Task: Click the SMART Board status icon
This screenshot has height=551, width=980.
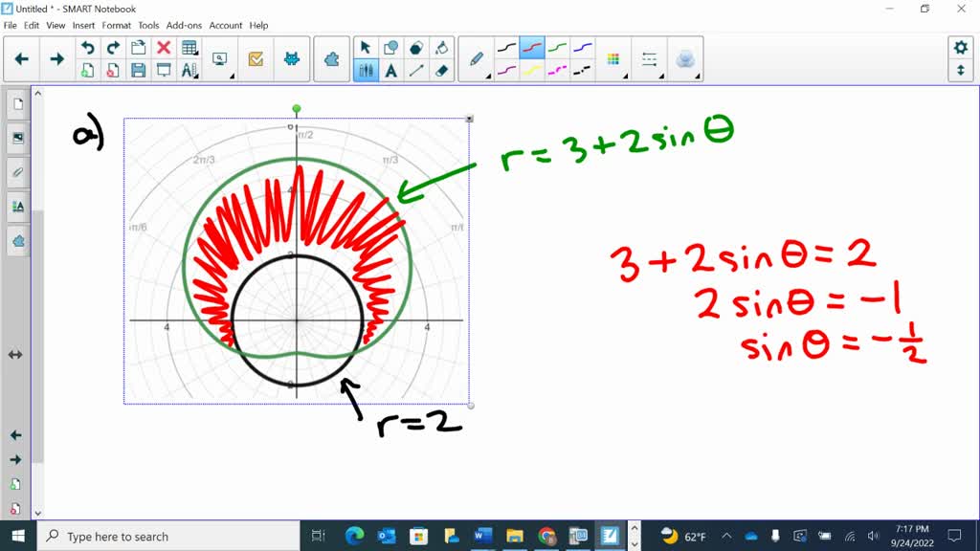Action: 292,59
